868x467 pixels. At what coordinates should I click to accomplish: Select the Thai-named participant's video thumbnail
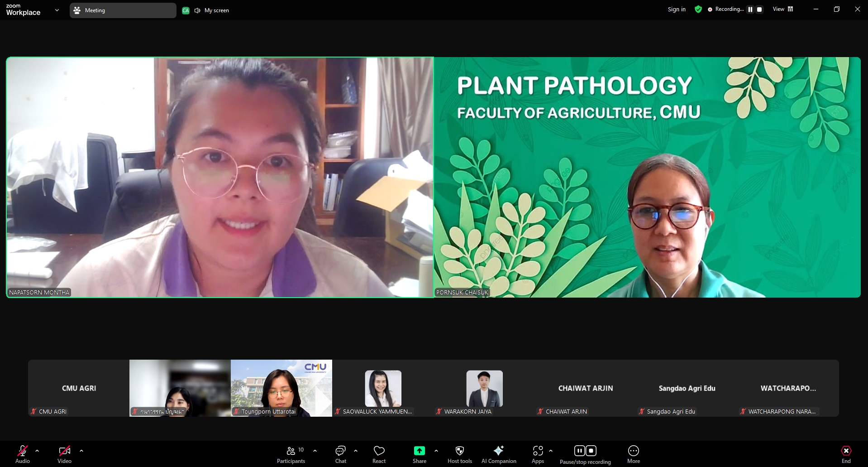(180, 388)
